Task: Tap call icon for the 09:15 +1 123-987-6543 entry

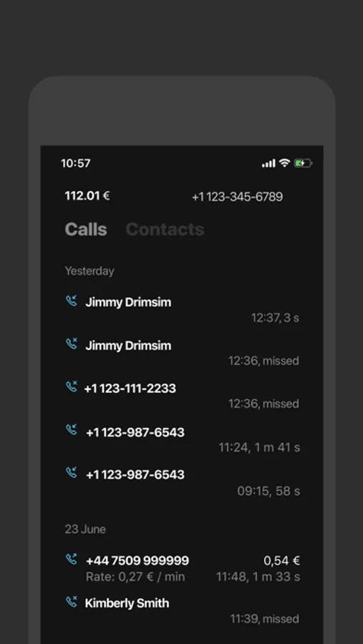Action: pyautogui.click(x=72, y=472)
